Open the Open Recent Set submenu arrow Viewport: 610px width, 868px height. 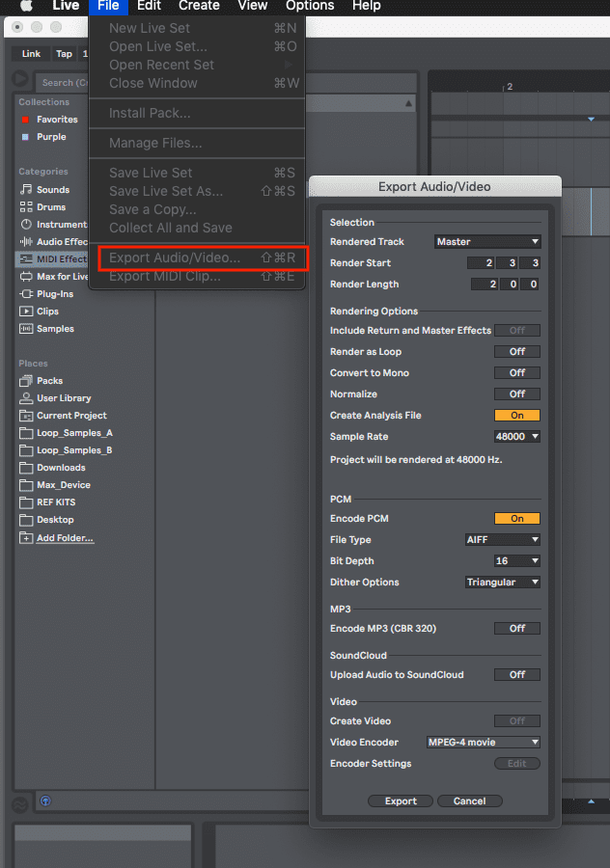288,65
